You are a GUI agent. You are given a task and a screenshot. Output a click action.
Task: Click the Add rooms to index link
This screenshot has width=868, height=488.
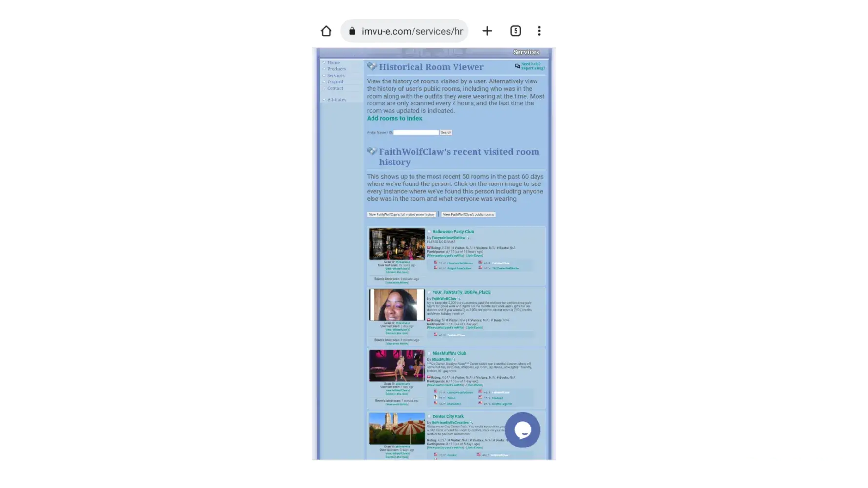click(394, 118)
